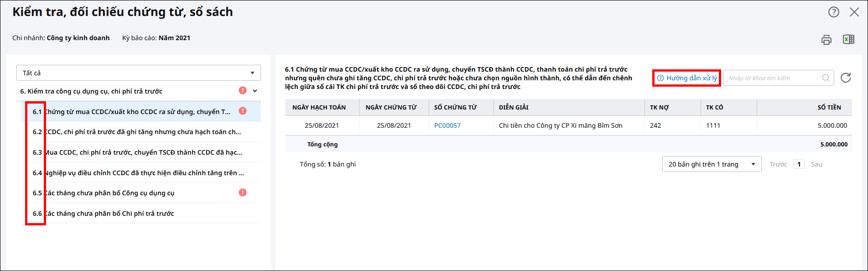Sort by the 'Số tiền' column header
The width and height of the screenshot is (868, 271).
coord(829,107)
